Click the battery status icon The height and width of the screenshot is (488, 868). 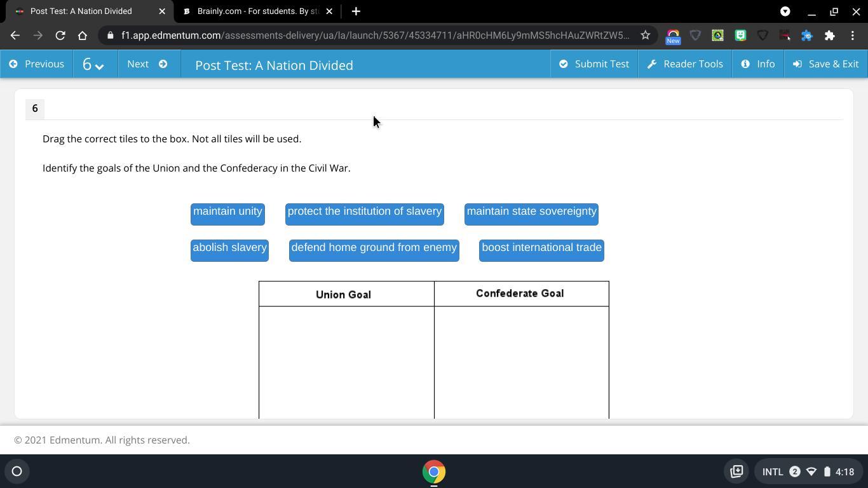(x=827, y=471)
